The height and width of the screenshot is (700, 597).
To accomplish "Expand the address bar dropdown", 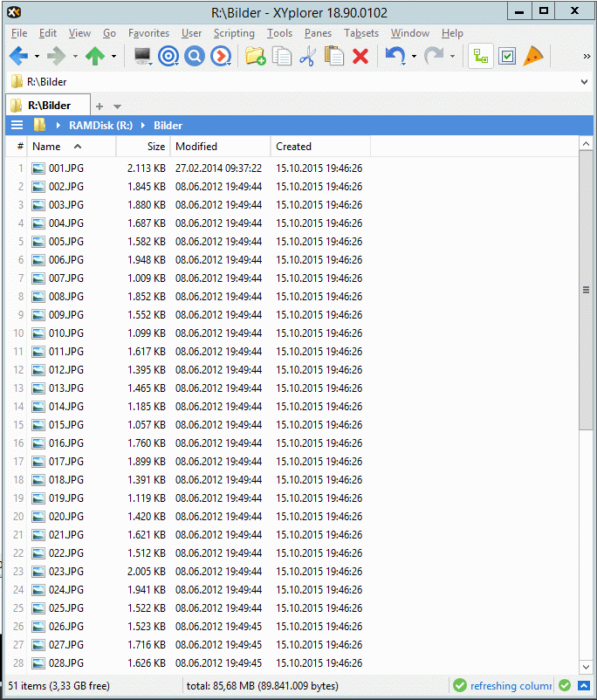I will click(584, 82).
